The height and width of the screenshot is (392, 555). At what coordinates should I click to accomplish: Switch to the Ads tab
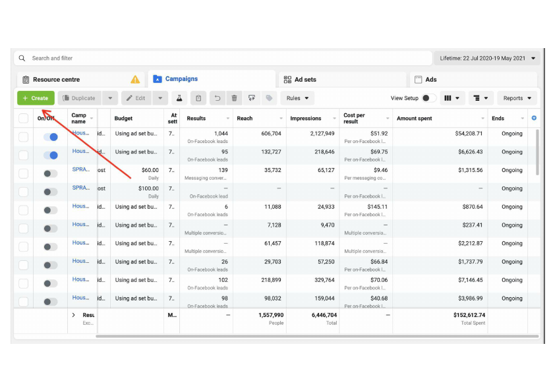[473, 80]
